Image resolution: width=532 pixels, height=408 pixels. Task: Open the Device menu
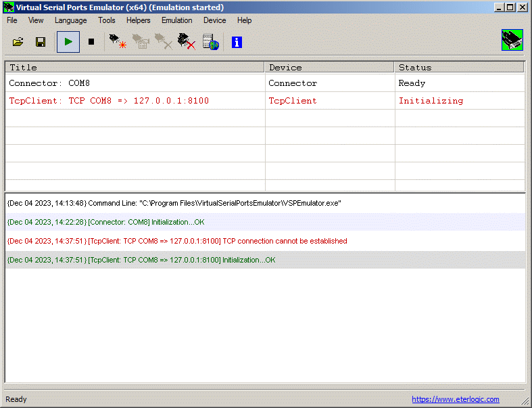click(x=214, y=20)
